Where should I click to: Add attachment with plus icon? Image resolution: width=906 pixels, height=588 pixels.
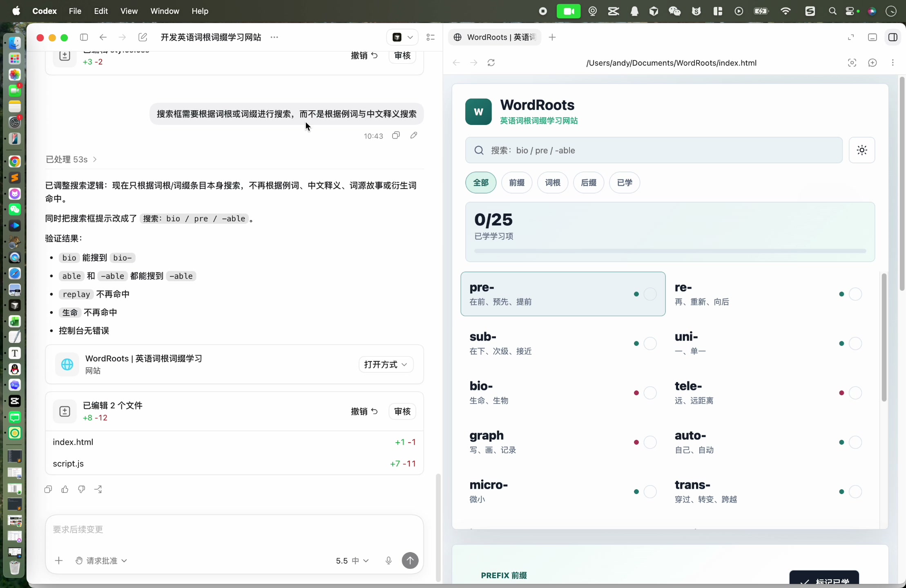coord(59,561)
